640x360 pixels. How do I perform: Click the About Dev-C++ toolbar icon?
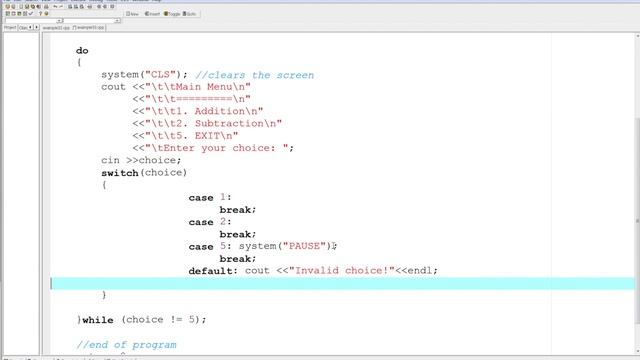46,13
